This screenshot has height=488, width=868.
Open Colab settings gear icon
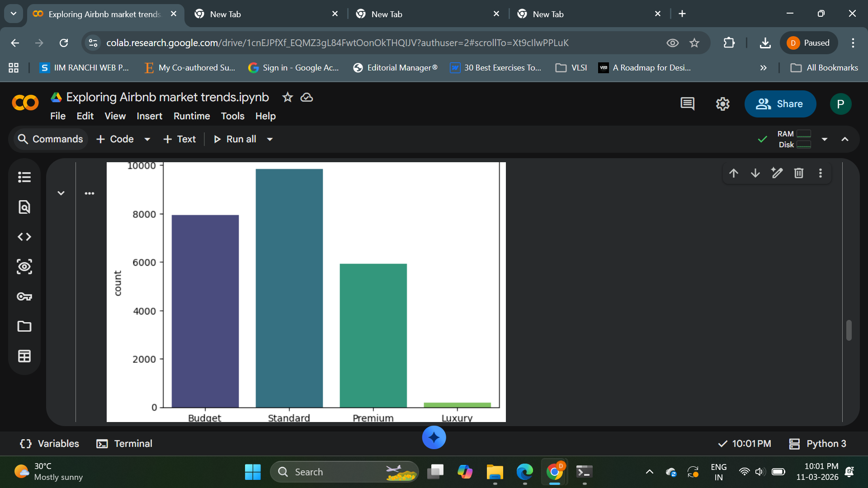[722, 104]
